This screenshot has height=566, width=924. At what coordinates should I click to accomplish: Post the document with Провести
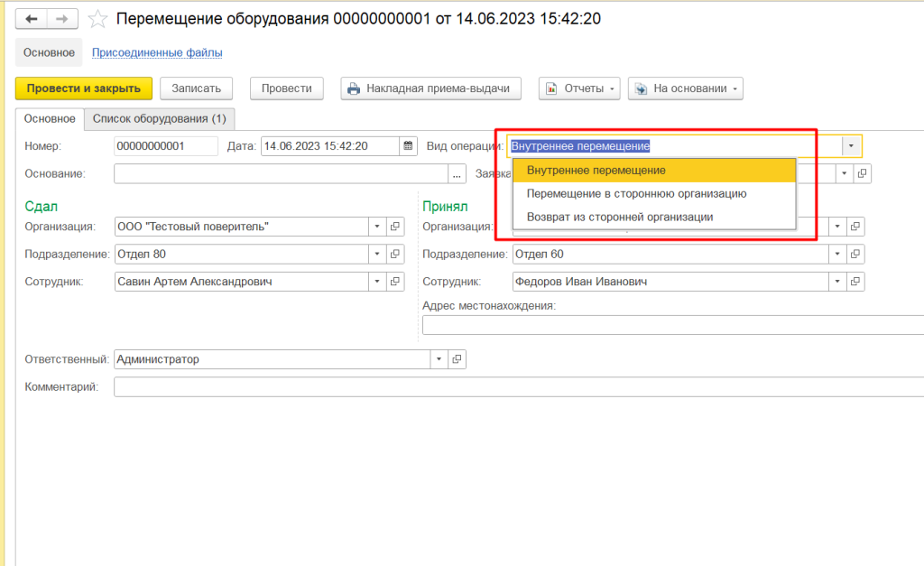pyautogui.click(x=286, y=88)
